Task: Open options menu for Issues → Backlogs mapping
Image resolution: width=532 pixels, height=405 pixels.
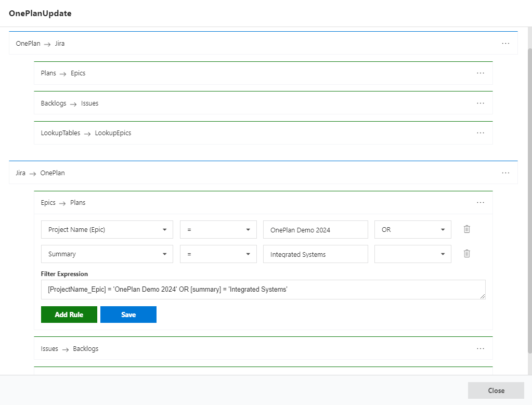Action: tap(480, 348)
